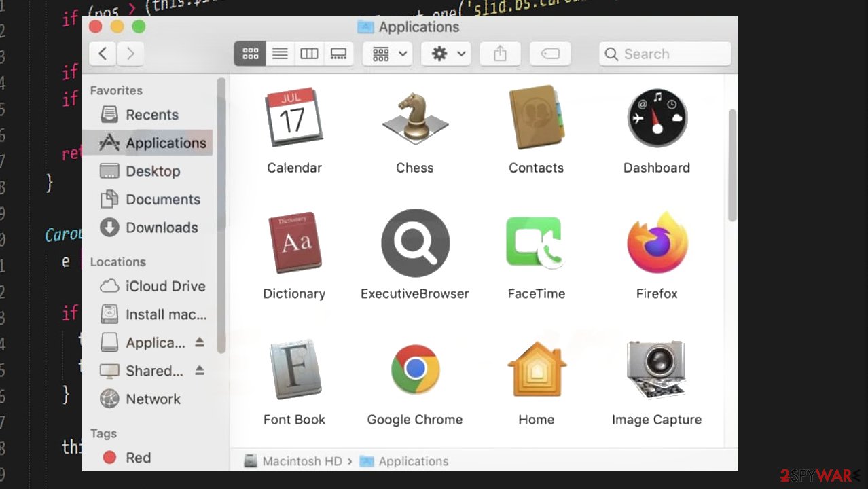Select the Applica… volume under Locations
This screenshot has height=489, width=868.
(142, 343)
